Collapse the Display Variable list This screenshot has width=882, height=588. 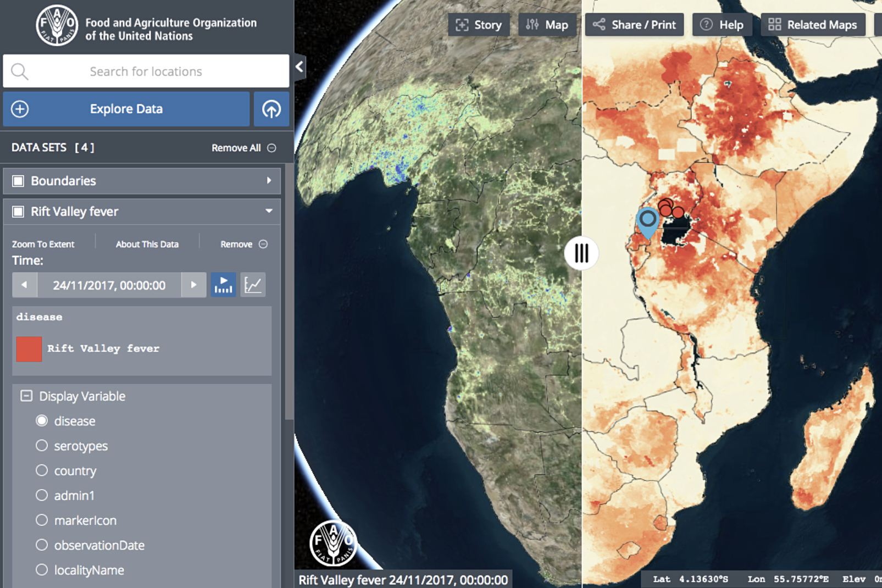[x=26, y=396]
